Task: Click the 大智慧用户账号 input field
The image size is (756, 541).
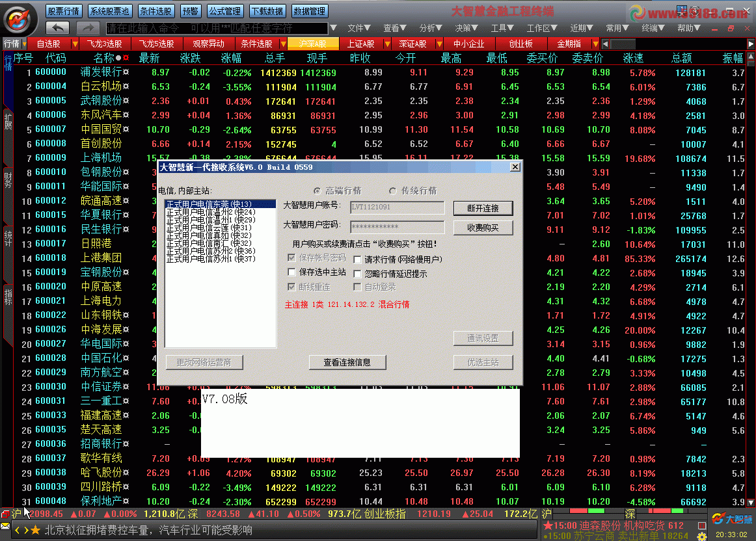Action: (x=398, y=207)
